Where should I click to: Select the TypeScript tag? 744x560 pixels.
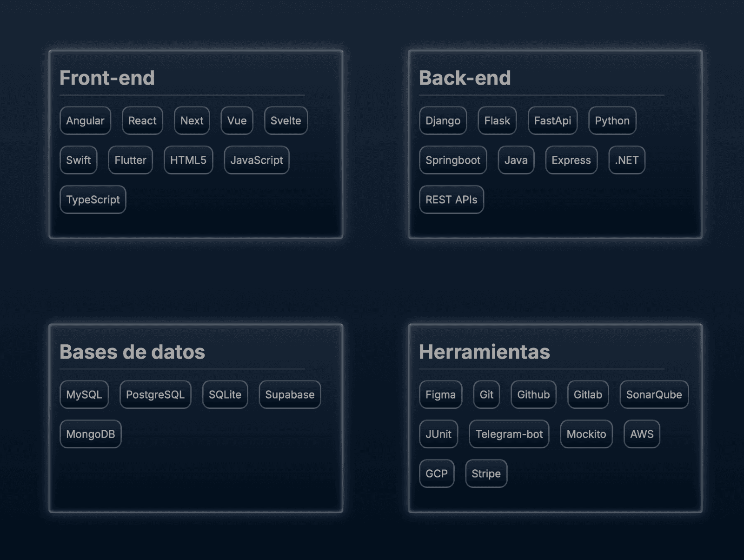93,200
